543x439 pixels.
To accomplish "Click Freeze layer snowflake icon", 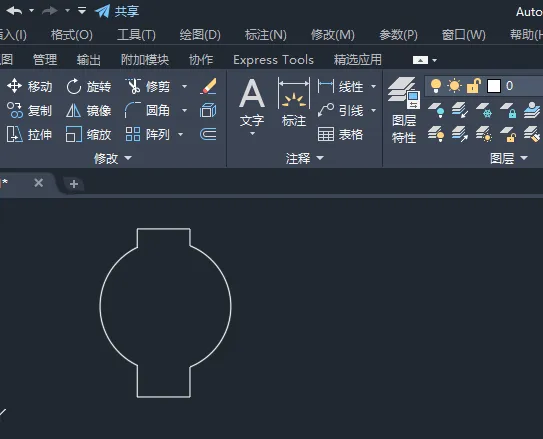I will tap(484, 110).
